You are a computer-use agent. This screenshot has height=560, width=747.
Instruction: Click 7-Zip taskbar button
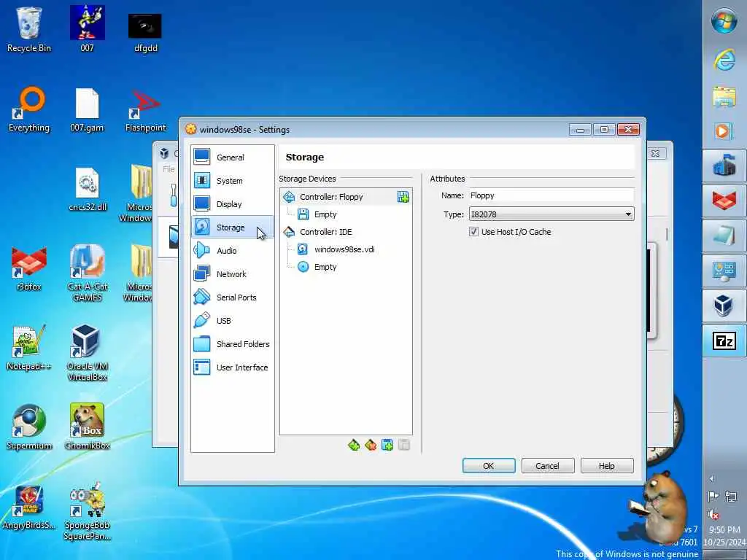click(x=724, y=341)
